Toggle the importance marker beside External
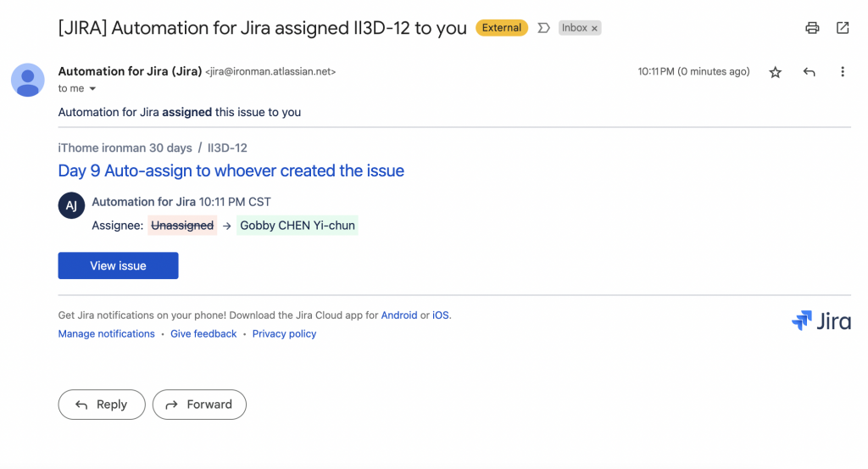The width and height of the screenshot is (868, 469). click(x=543, y=28)
